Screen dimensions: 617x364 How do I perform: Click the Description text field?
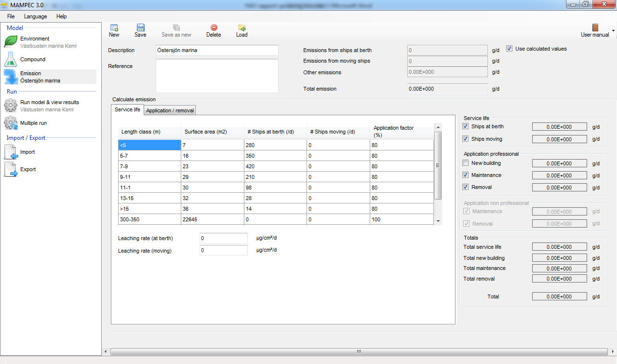[217, 50]
